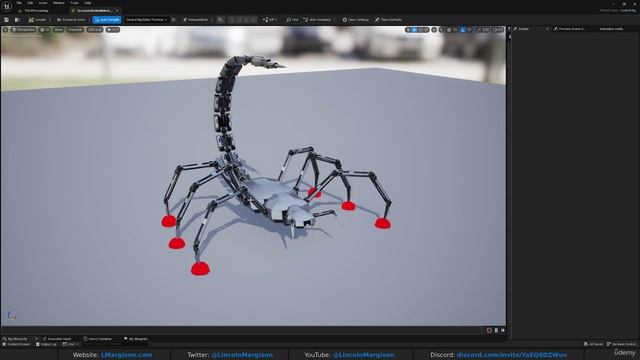Click the pause icon below the viewport
The image size is (640, 360).
pos(496,330)
